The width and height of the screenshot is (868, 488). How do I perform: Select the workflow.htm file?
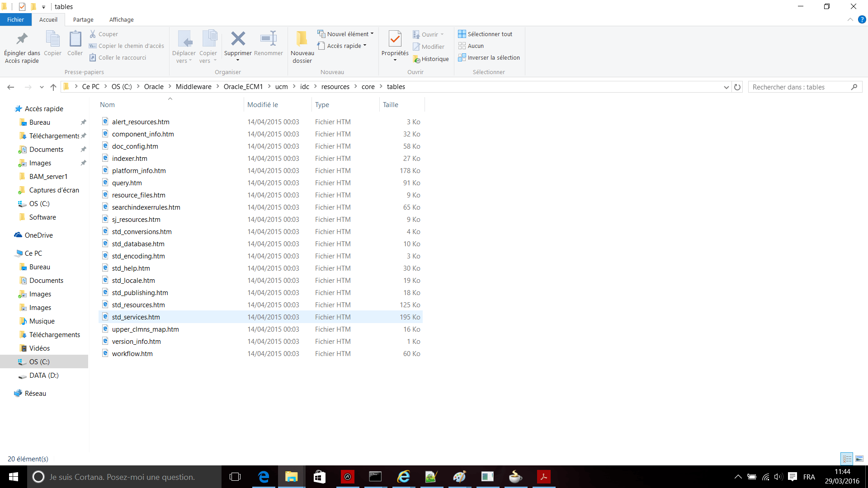(x=132, y=354)
